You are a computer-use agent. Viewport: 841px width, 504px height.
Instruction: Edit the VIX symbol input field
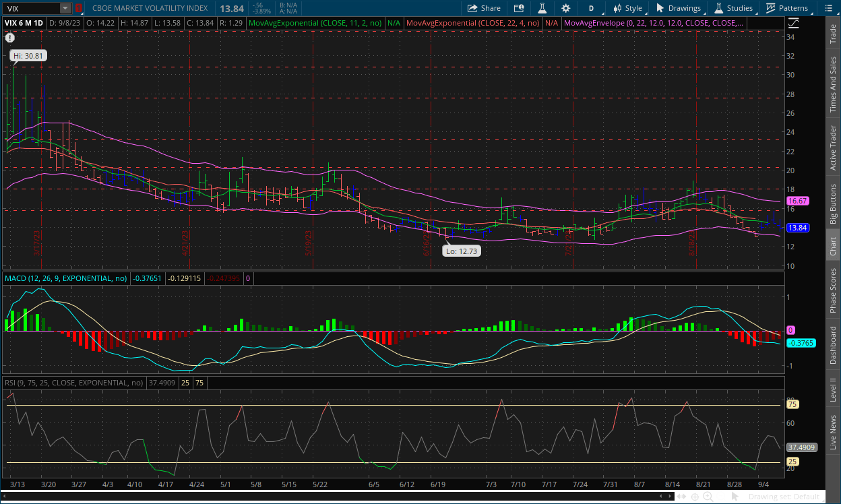(31, 8)
